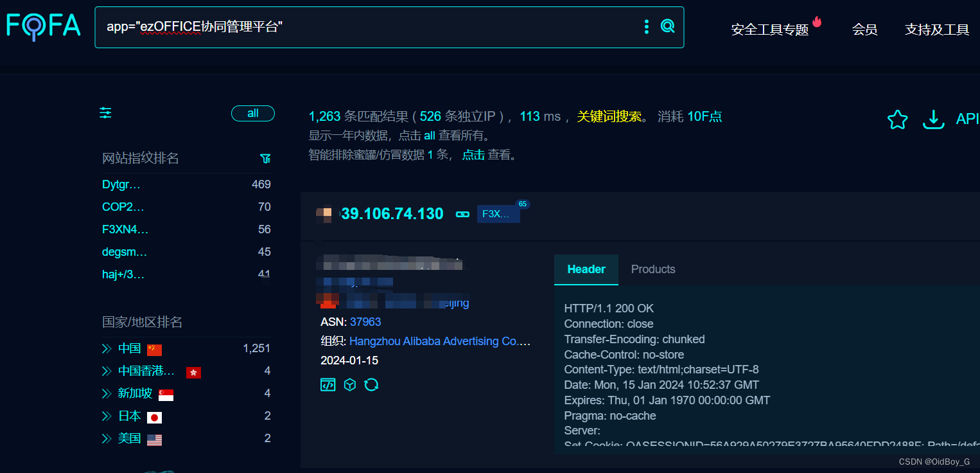Select haj+/3… fingerprint entry
This screenshot has width=980, height=473.
click(123, 275)
